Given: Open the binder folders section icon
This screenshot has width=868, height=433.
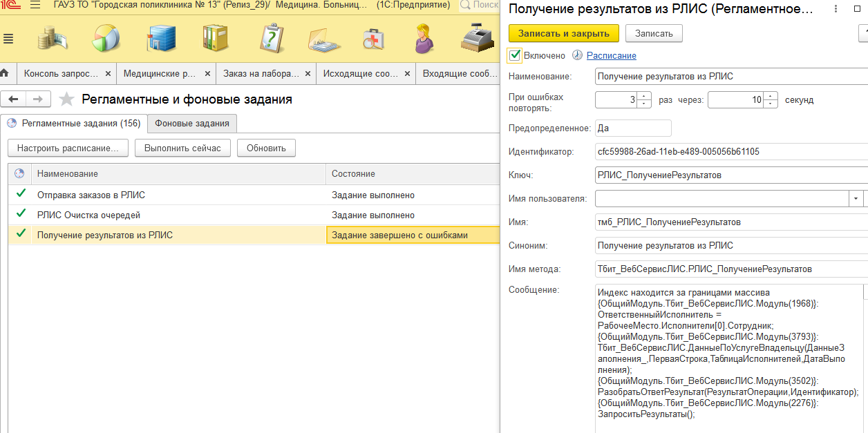Looking at the screenshot, I should point(216,39).
